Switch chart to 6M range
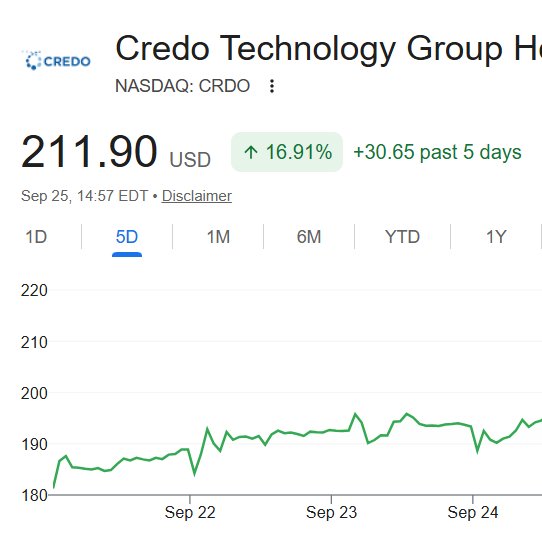Viewport: 542px width, 542px height. (x=309, y=237)
